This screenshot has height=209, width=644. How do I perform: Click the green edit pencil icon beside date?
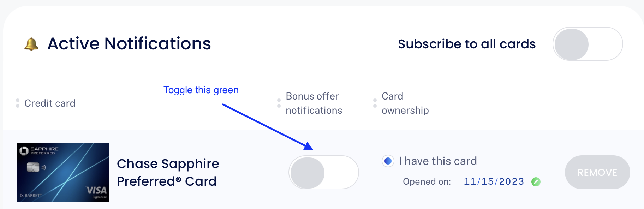pos(536,182)
